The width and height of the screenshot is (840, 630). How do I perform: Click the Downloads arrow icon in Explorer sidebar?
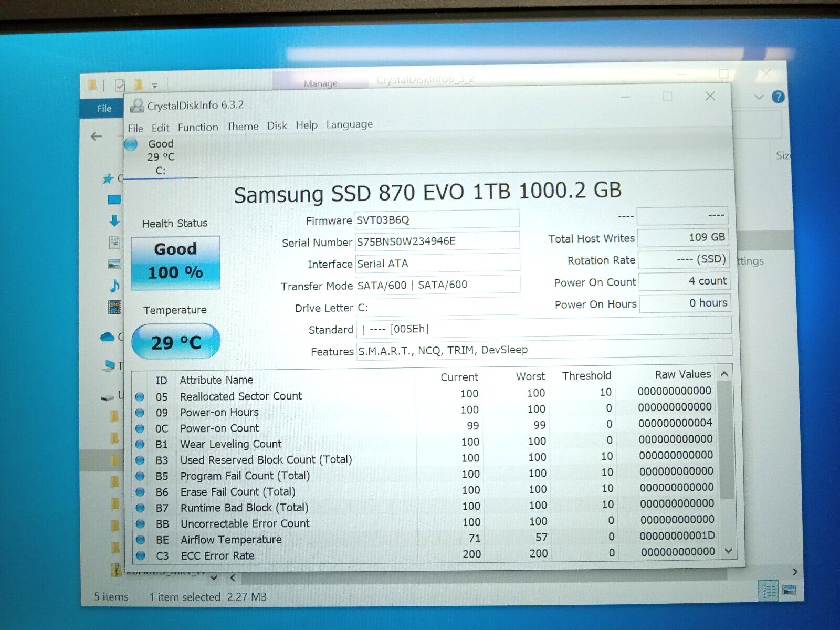[114, 220]
